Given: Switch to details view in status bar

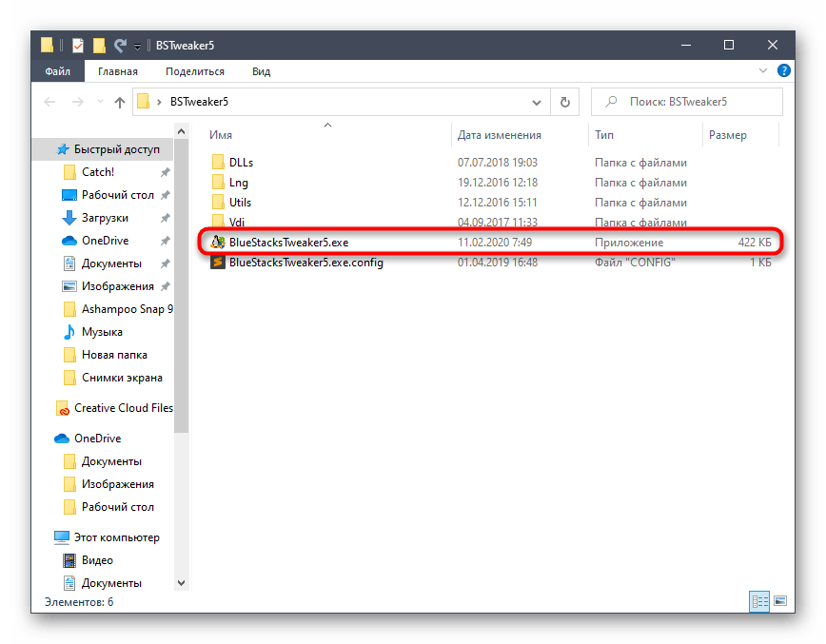Looking at the screenshot, I should [x=759, y=601].
